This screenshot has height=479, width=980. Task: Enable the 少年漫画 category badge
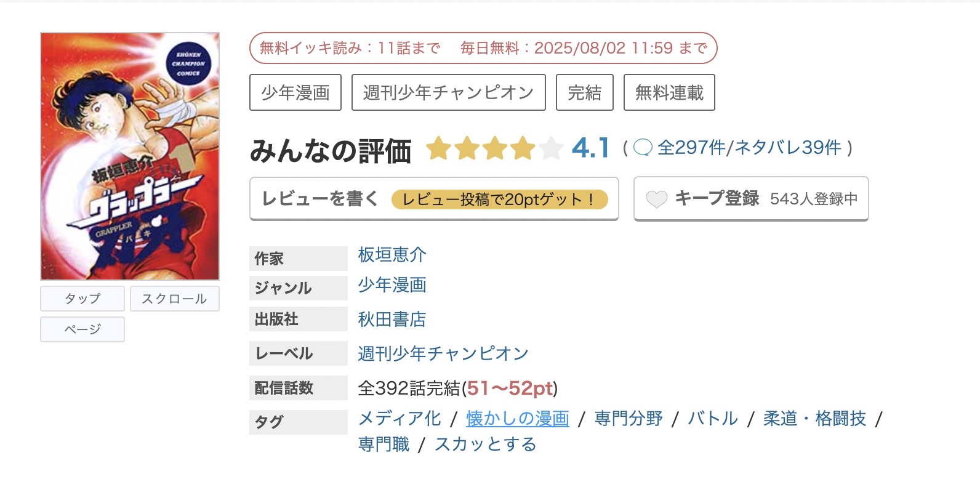(295, 92)
